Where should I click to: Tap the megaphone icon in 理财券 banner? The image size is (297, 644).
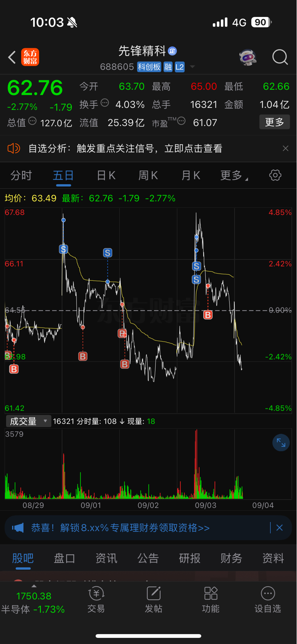point(18,528)
